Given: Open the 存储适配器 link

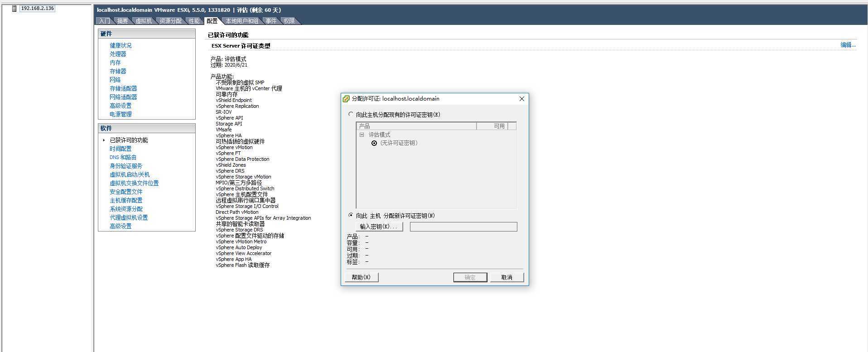Looking at the screenshot, I should tap(123, 88).
